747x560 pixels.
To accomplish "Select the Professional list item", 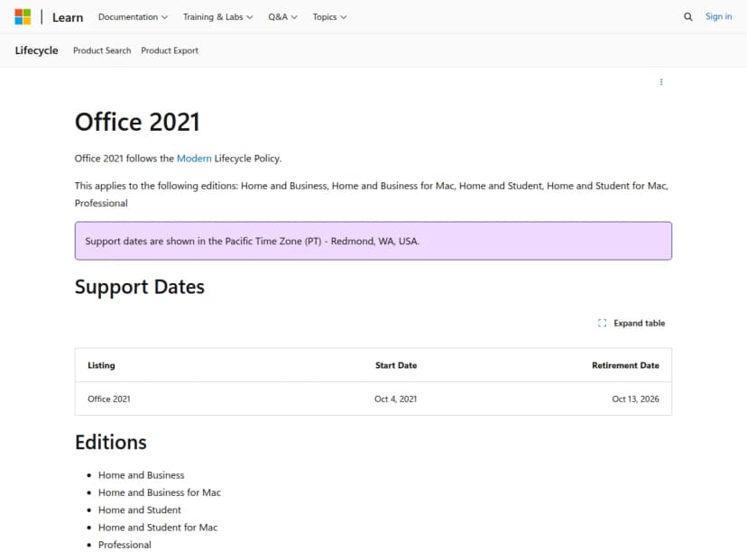I will click(x=124, y=545).
